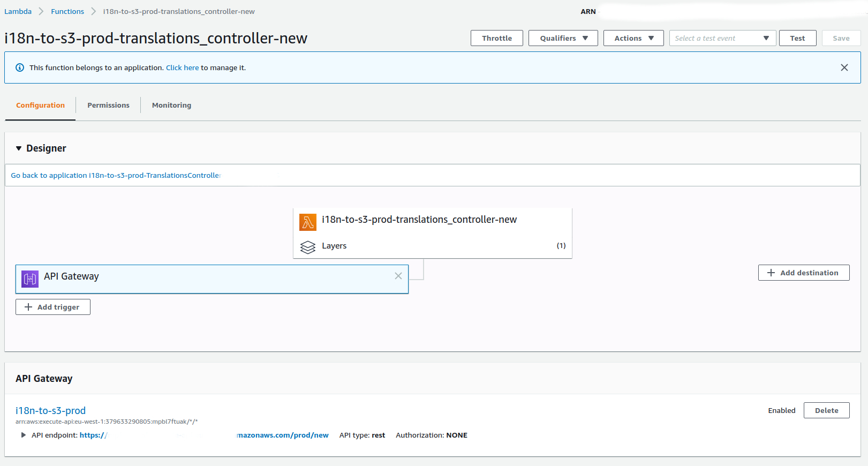Click the function name in the breadcrumb
Viewport: 868px width, 466px height.
pyautogui.click(x=179, y=11)
